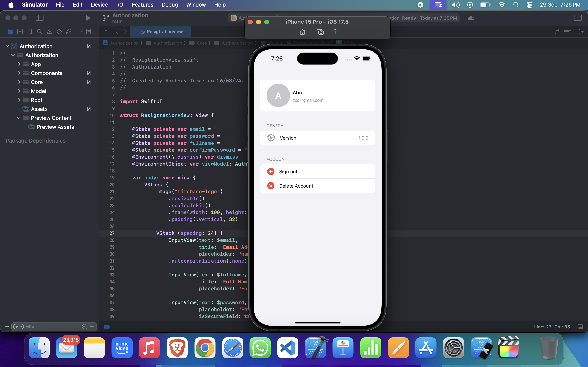Open the Source Control navigator icon
This screenshot has width=588, height=367.
[20, 32]
